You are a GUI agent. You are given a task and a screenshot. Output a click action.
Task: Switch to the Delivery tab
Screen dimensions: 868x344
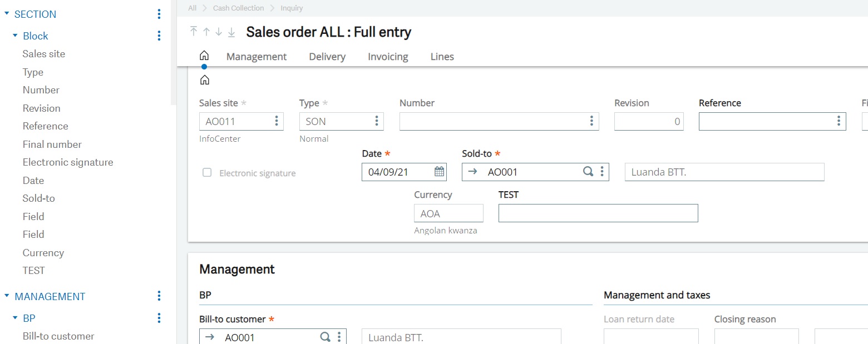pos(327,56)
